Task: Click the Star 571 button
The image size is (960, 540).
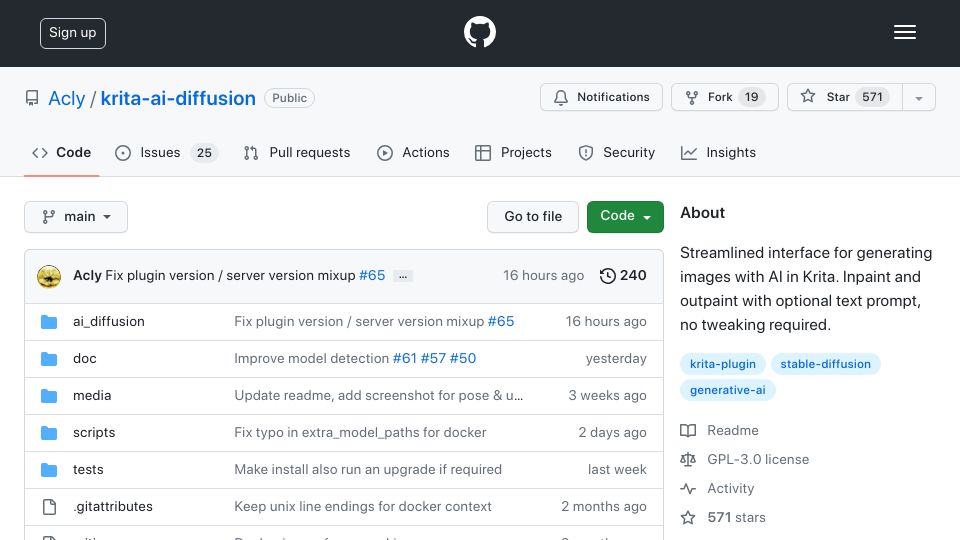Action: coord(845,97)
